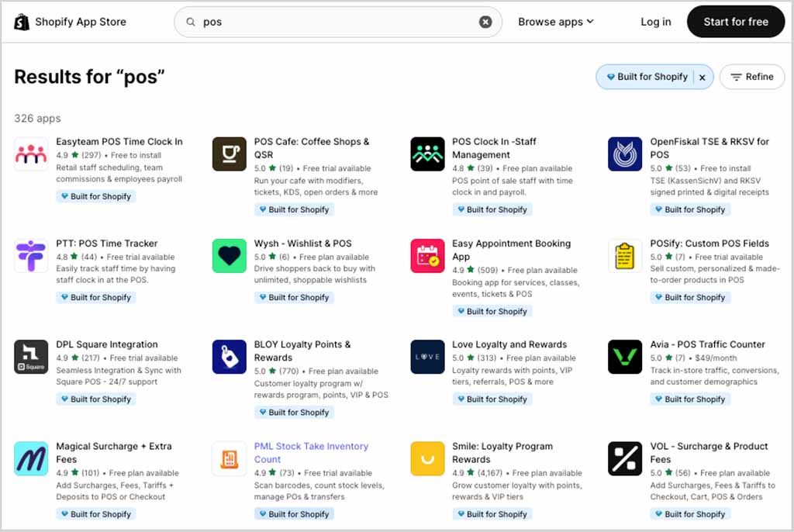Viewport: 794px width, 532px height.
Task: Open the Love Loyalty and Rewards icon
Action: click(427, 357)
